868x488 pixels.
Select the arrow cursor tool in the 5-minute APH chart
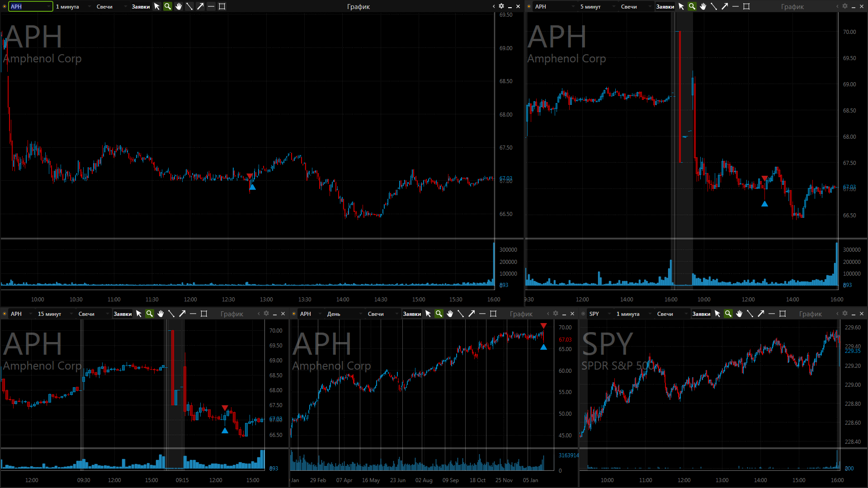tap(681, 6)
